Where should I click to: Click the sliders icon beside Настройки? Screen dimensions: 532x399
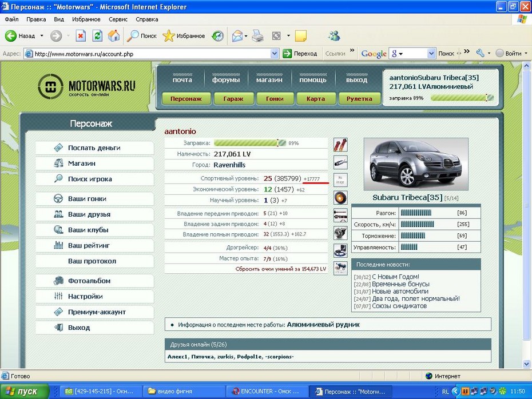[58, 296]
